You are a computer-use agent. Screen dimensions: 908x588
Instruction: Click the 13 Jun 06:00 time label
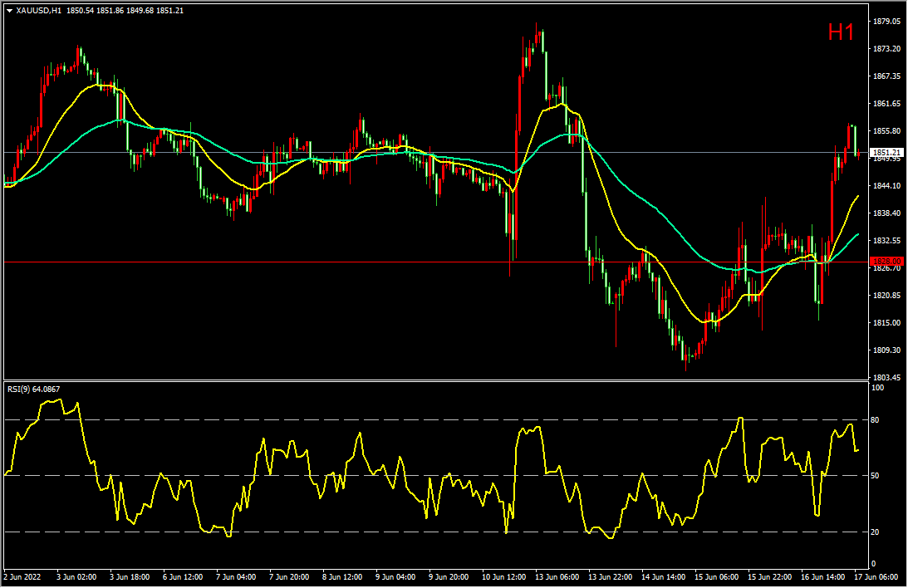click(x=557, y=577)
